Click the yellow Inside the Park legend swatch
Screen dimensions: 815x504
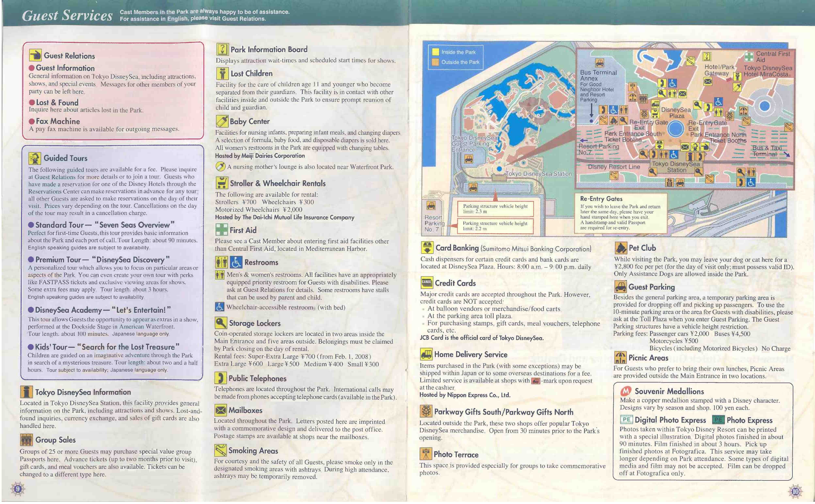(x=435, y=52)
